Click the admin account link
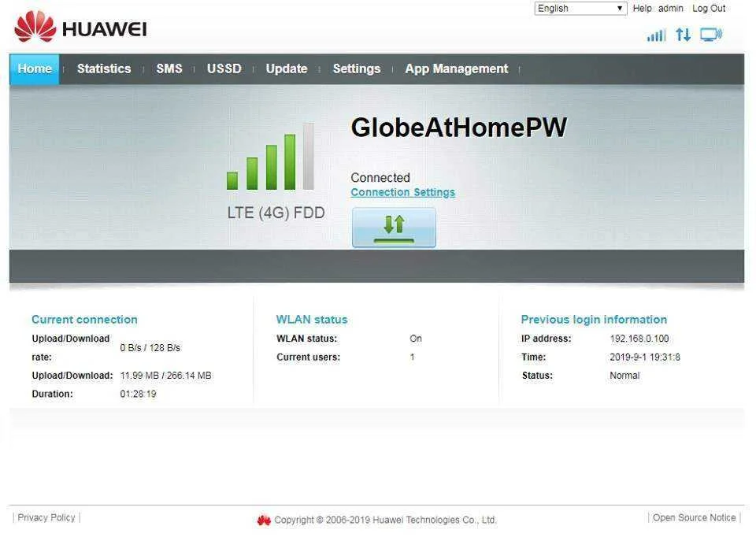 point(671,8)
